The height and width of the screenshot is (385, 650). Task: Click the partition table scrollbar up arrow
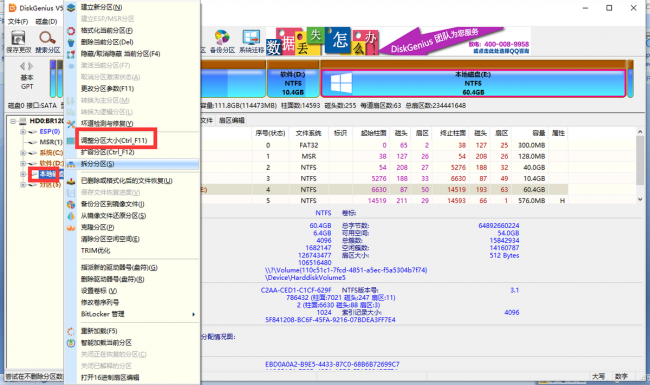coord(640,132)
